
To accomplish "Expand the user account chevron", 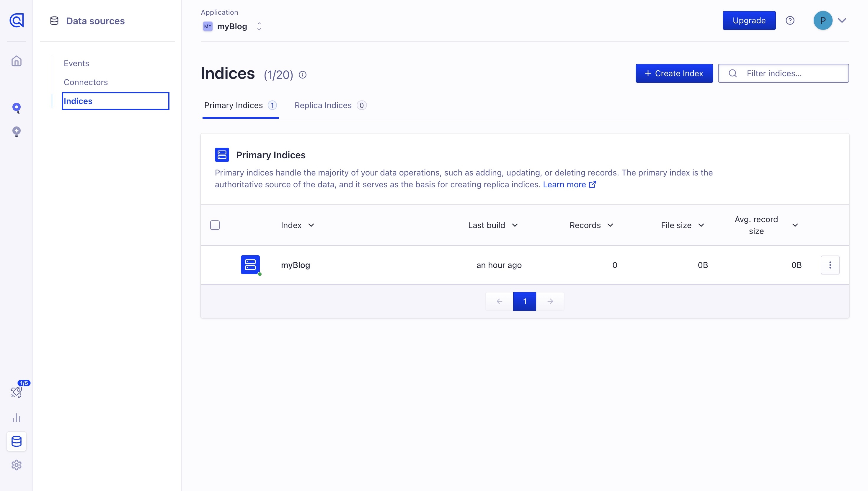I will tap(842, 21).
